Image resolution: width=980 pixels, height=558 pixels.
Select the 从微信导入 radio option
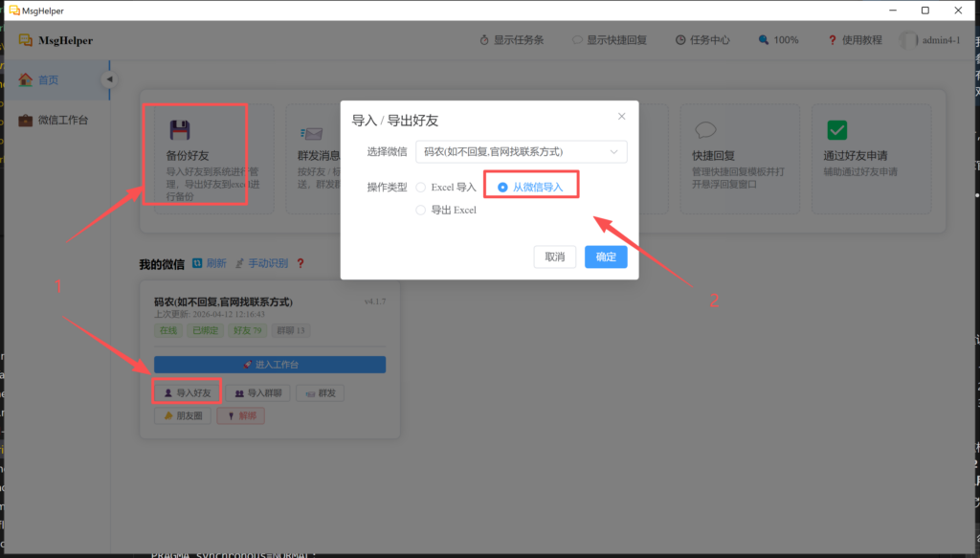[x=503, y=187]
